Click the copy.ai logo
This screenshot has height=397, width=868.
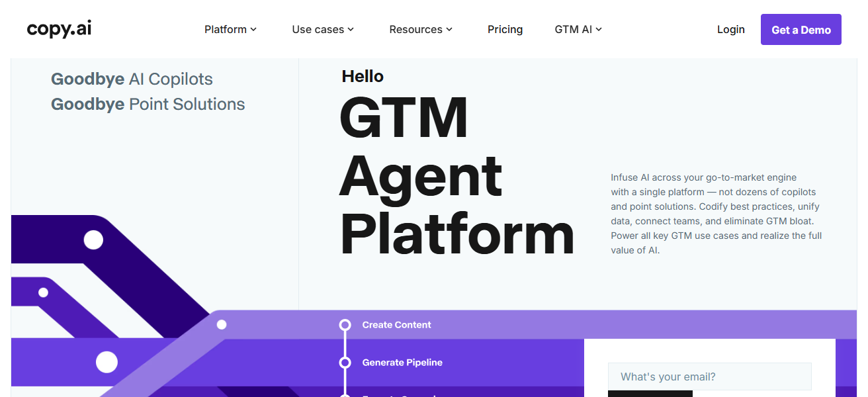click(x=59, y=29)
